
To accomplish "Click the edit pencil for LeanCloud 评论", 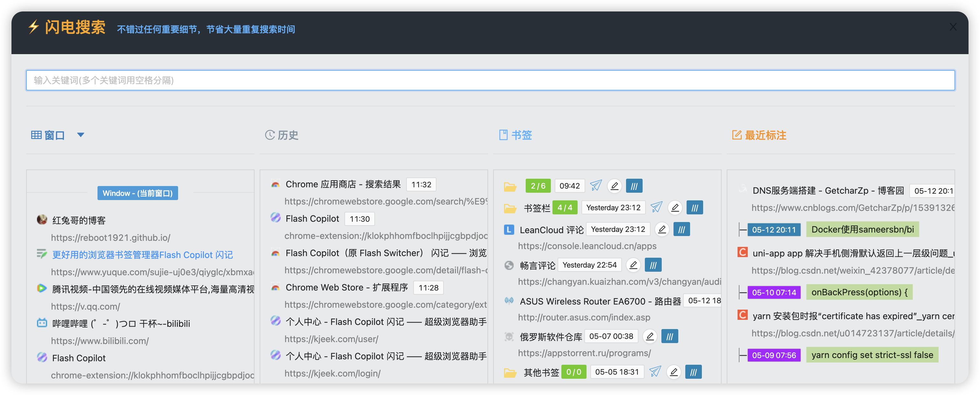I will [662, 229].
